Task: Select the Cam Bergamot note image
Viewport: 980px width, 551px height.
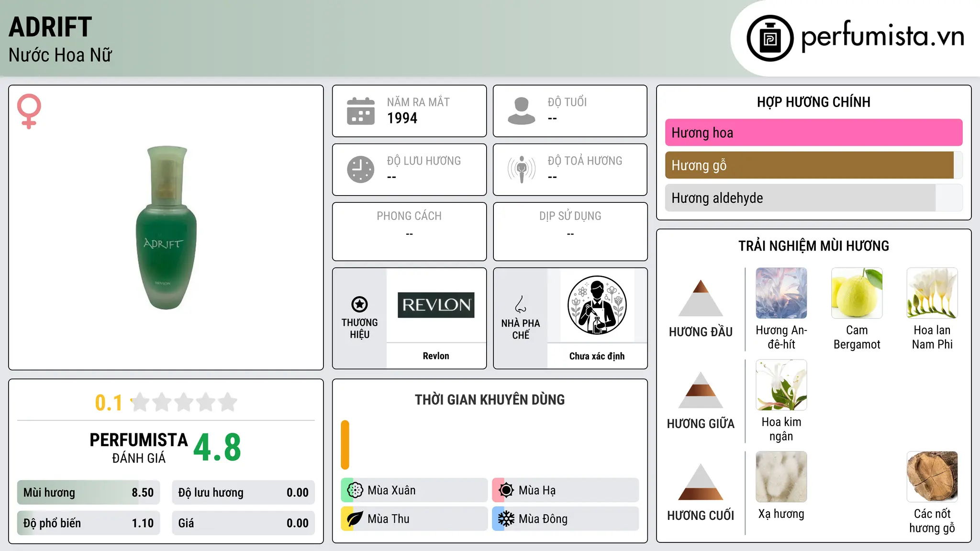Action: click(857, 293)
